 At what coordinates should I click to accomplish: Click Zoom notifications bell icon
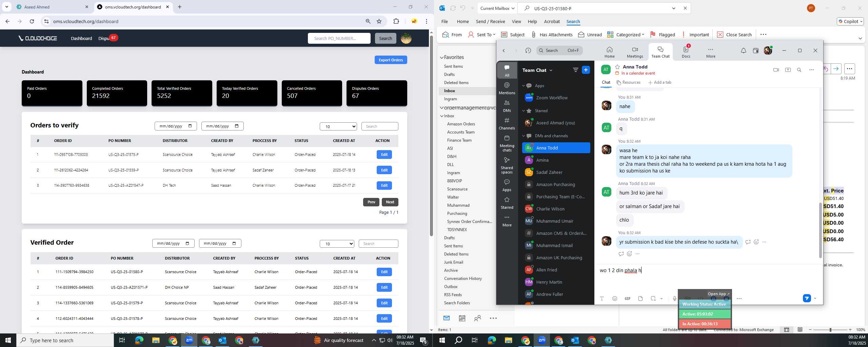point(743,50)
